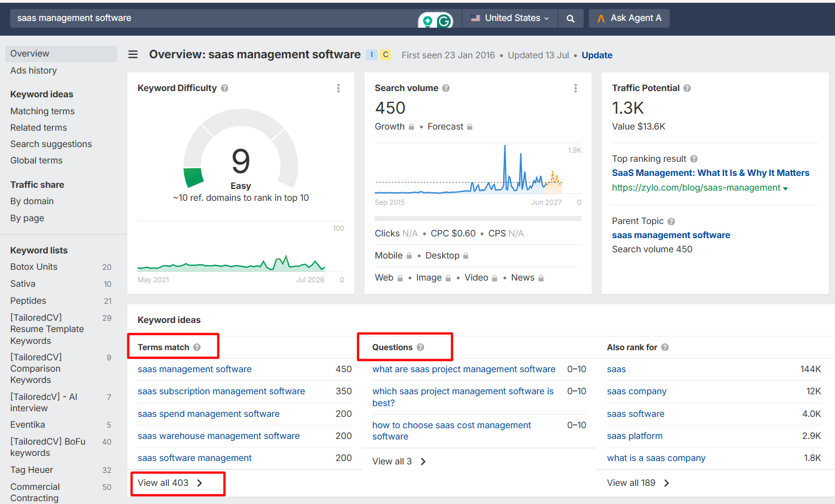
Task: Click the help icon next to Questions
Action: 421,347
